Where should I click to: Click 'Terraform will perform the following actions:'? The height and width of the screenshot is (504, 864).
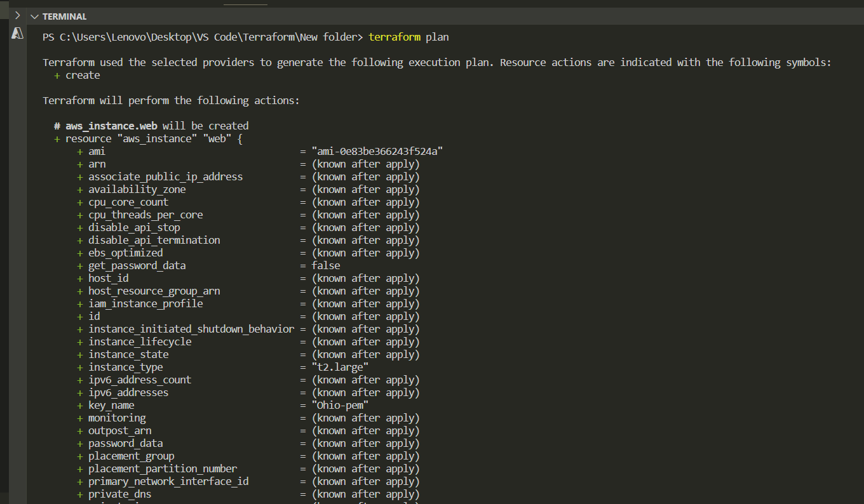(171, 100)
